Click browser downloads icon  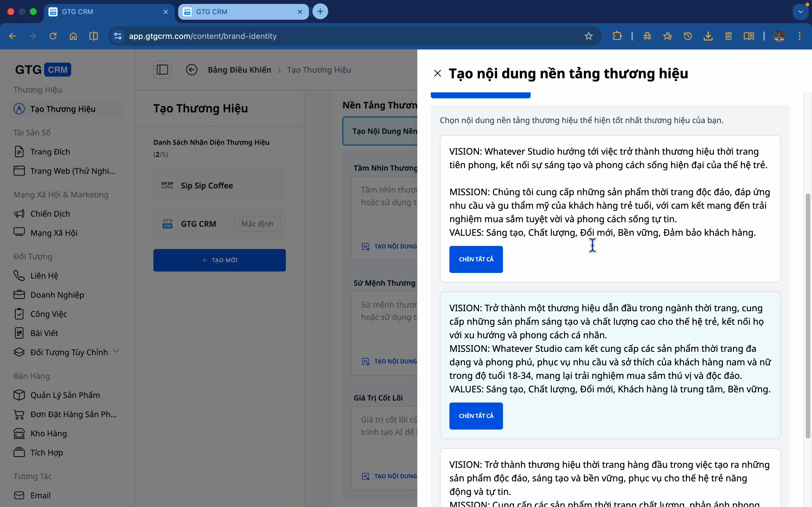[708, 36]
